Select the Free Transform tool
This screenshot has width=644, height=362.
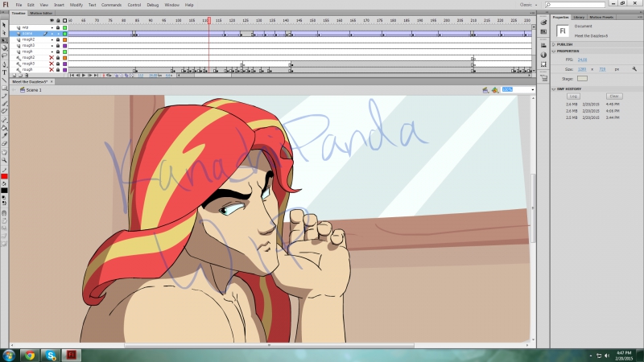point(4,41)
